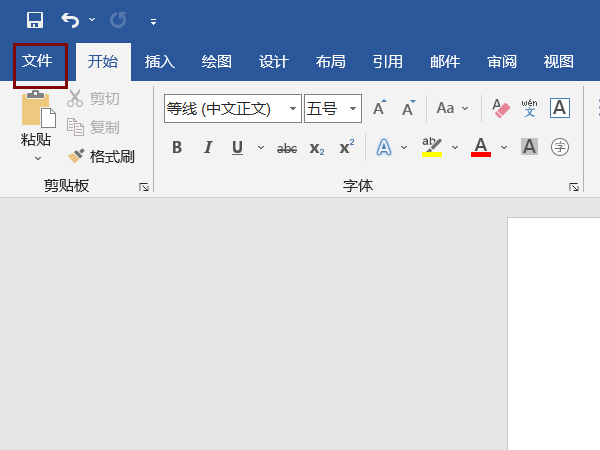Toggle Italic formatting
The width and height of the screenshot is (600, 450).
tap(208, 147)
